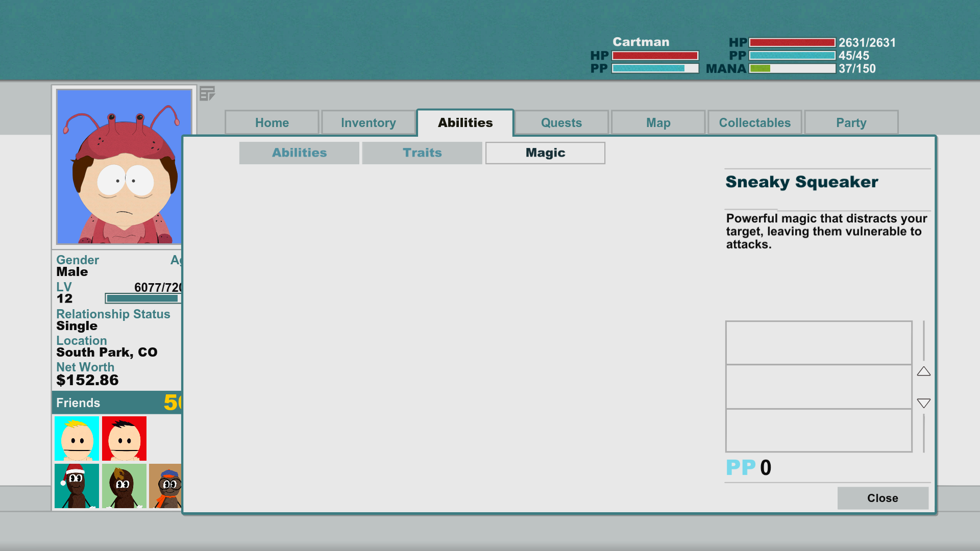Viewport: 980px width, 551px height.
Task: Select Mr. Hankey friend with Santa hat
Action: [77, 486]
